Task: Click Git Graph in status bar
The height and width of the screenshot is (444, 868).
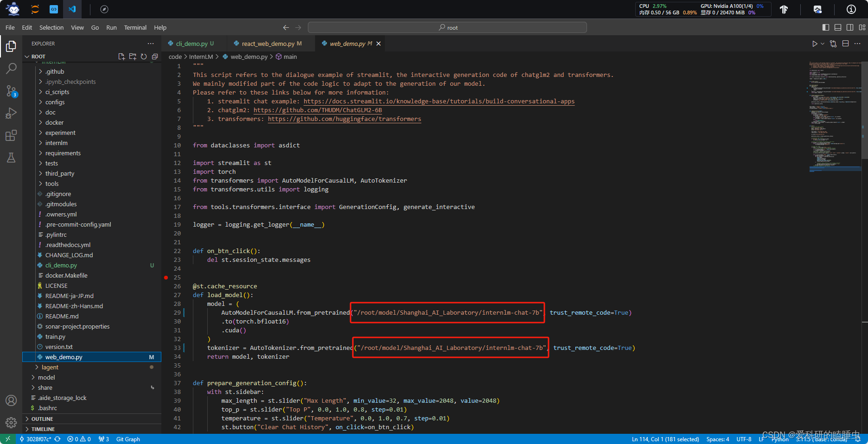Action: [x=128, y=439]
